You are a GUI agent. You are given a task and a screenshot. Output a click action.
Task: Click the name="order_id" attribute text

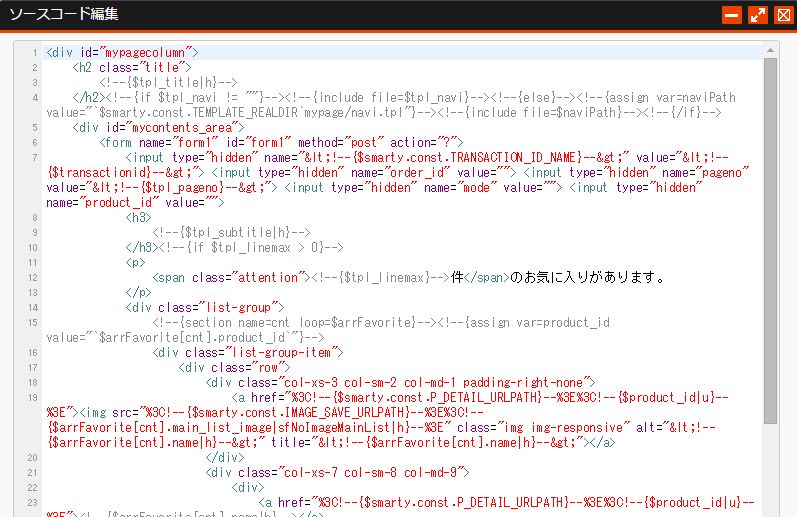[402, 172]
